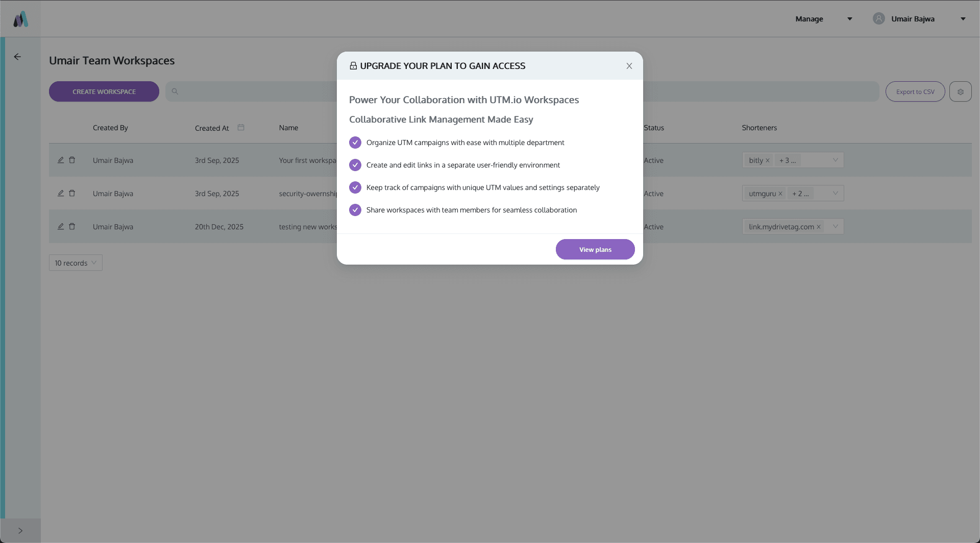The image size is (980, 543).
Task: Click the Created By column header
Action: (110, 128)
